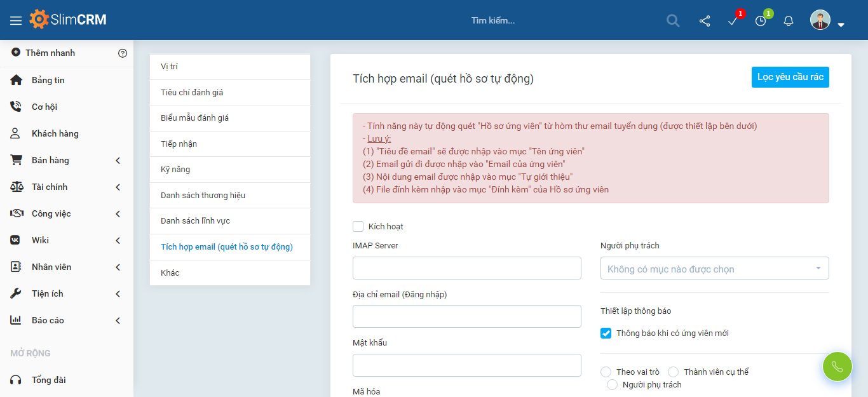Image resolution: width=868 pixels, height=397 pixels.
Task: Select the Theo vai trò radio option
Action: click(x=606, y=372)
